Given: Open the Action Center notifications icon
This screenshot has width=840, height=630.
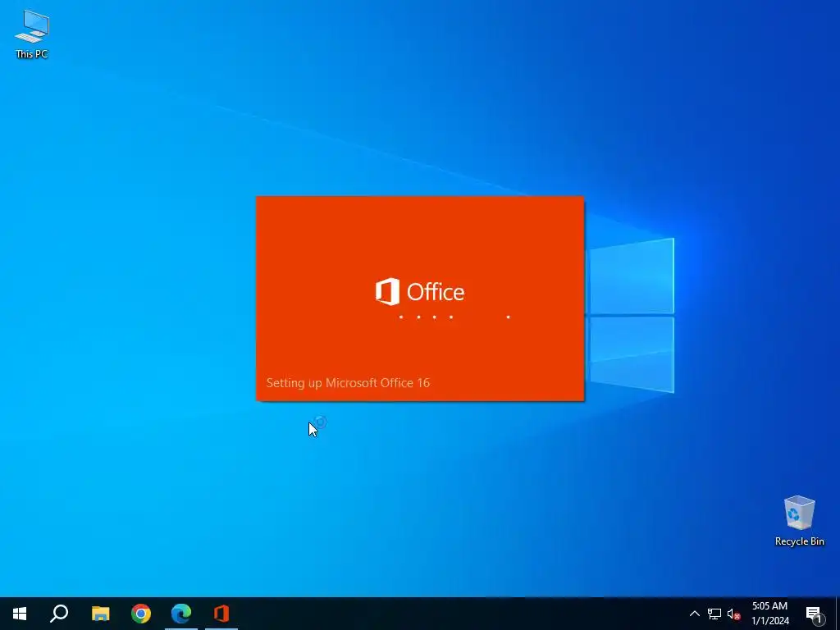Looking at the screenshot, I should (x=815, y=614).
